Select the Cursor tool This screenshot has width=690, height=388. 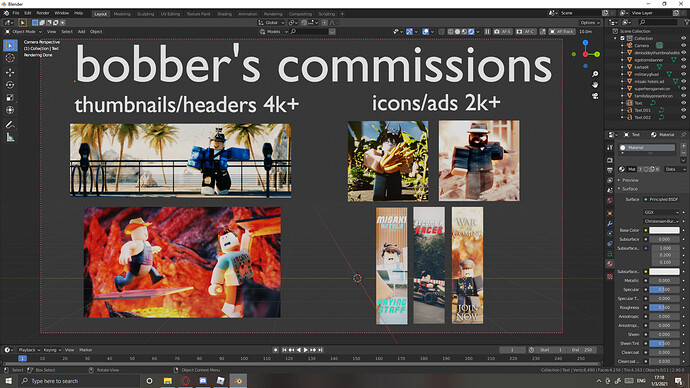pos(10,58)
